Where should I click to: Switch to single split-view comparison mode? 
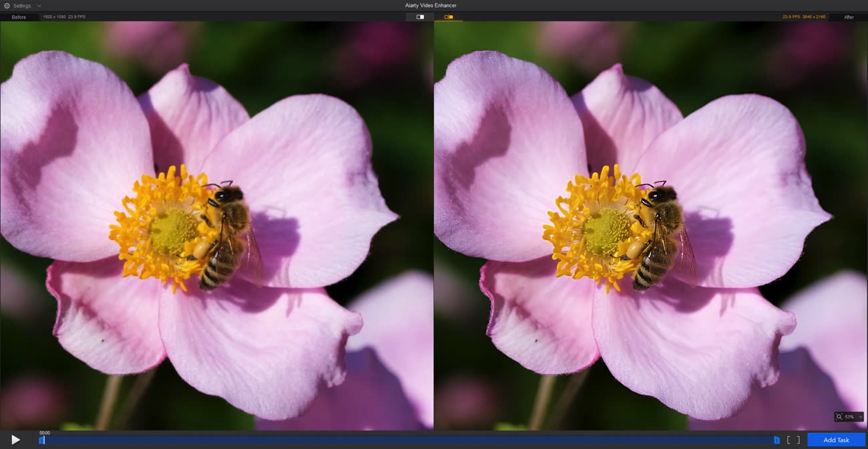point(420,17)
